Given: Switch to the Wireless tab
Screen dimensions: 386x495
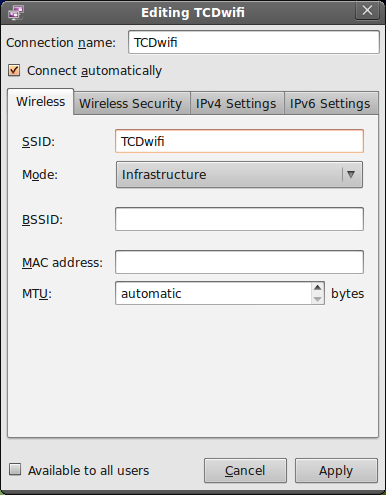Looking at the screenshot, I should [x=40, y=102].
